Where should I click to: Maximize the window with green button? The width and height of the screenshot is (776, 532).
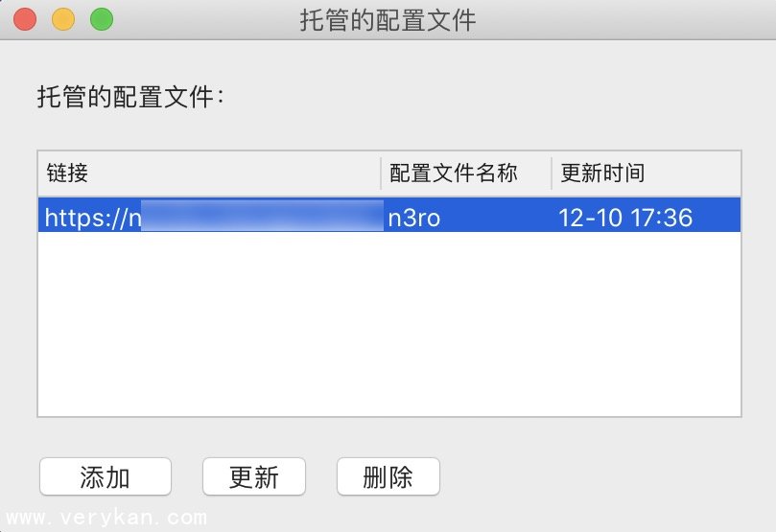pos(102,19)
